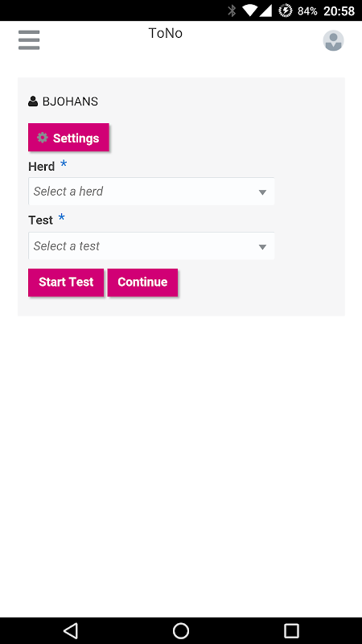Tap the BJOHANS user person icon
The height and width of the screenshot is (644, 362).
(x=33, y=101)
